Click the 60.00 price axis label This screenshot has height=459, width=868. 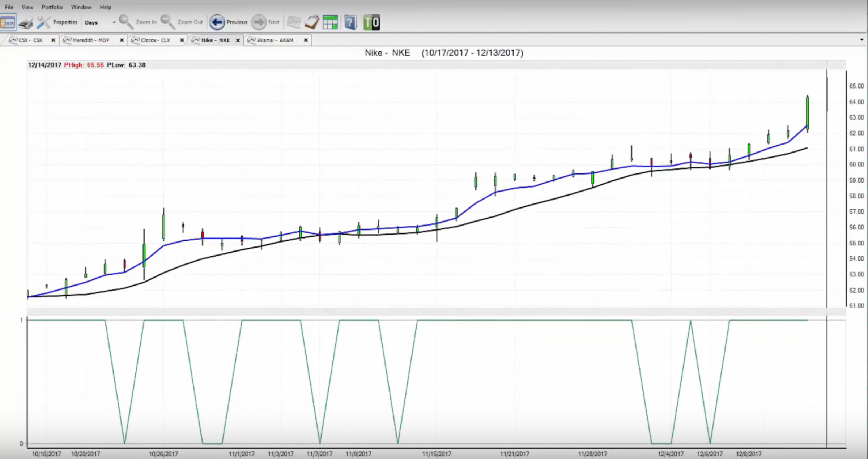point(856,164)
